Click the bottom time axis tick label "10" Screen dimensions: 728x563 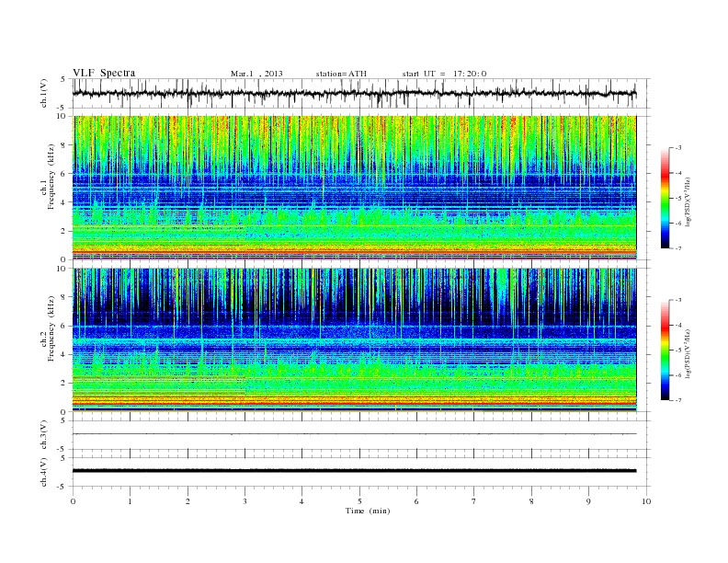tap(646, 501)
